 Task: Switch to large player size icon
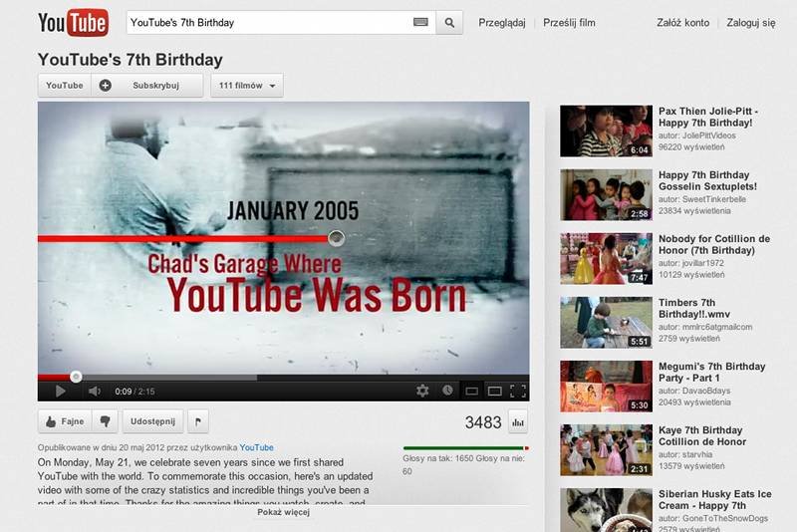click(x=494, y=391)
